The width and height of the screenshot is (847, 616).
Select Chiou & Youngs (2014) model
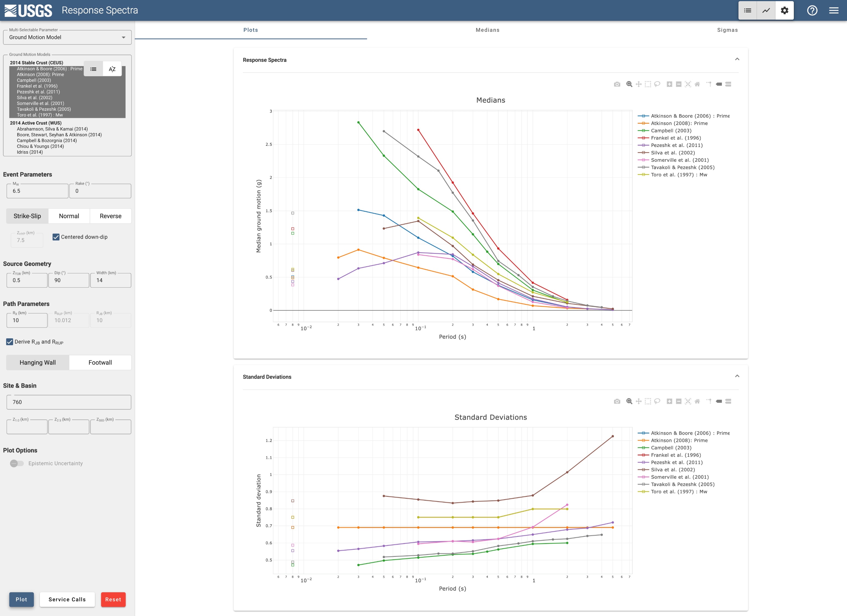pyautogui.click(x=40, y=146)
